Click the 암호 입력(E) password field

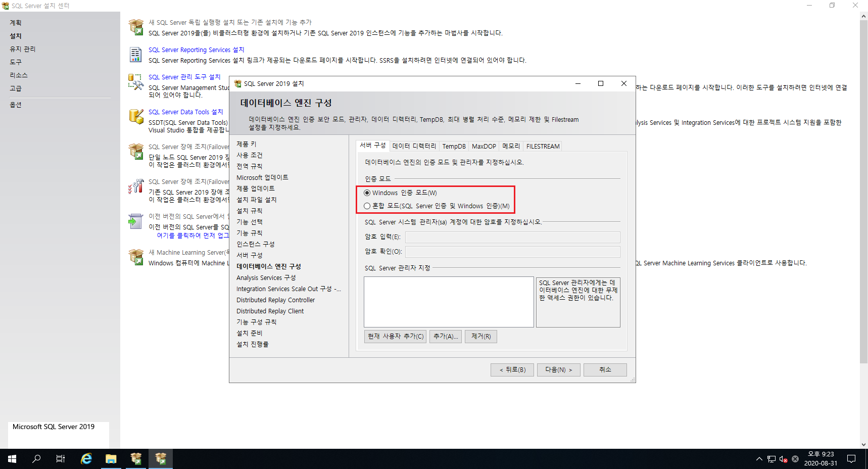click(512, 237)
